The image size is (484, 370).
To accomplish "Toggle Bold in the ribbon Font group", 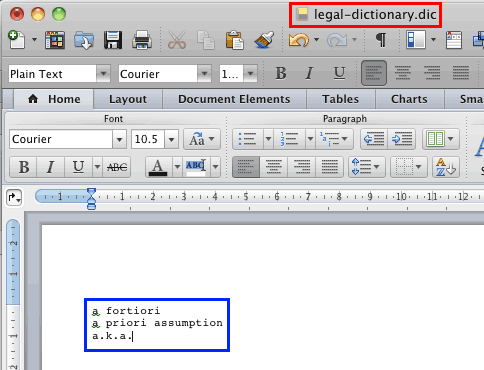I will click(x=23, y=167).
